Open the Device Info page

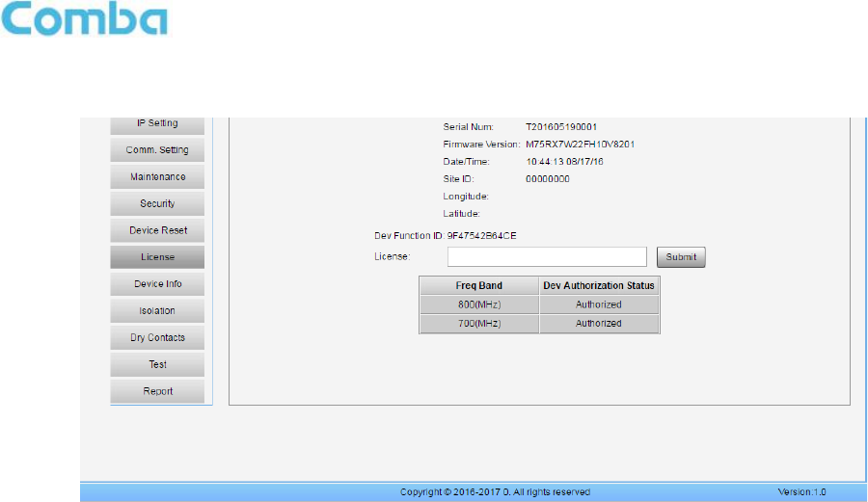[x=157, y=283]
